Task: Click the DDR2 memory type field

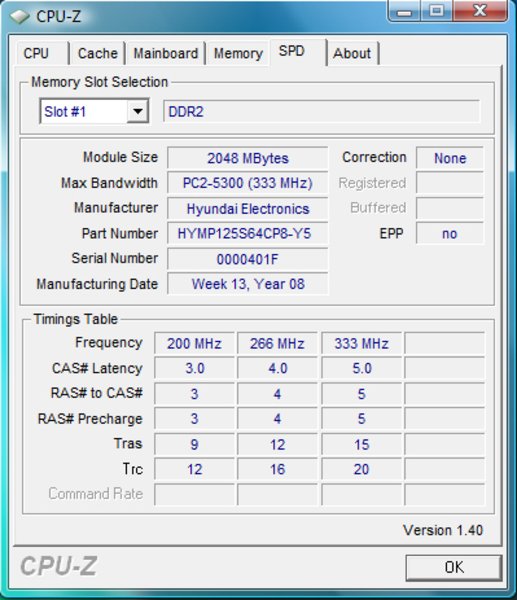Action: point(321,111)
